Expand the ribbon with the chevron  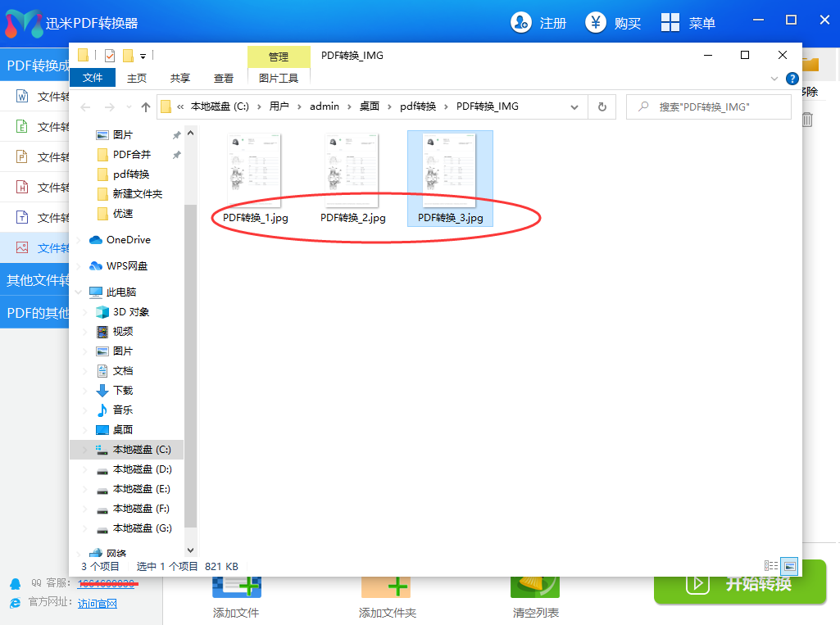[774, 79]
